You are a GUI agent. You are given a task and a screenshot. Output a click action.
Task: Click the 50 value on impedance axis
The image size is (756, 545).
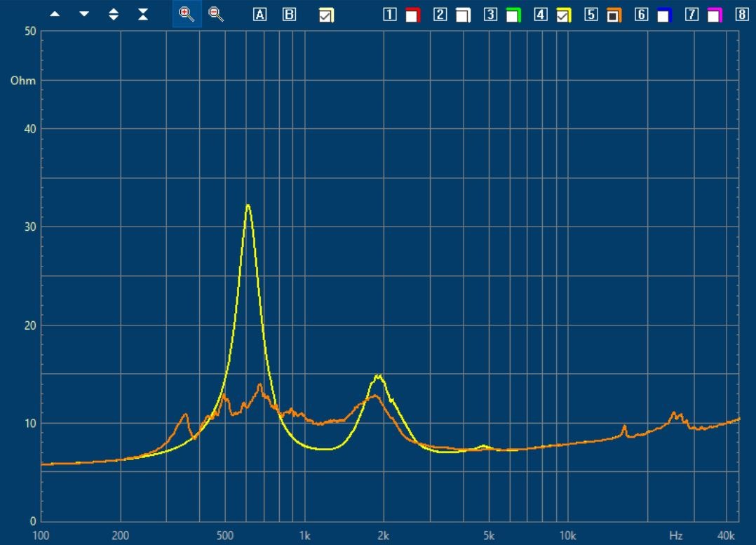(x=30, y=32)
